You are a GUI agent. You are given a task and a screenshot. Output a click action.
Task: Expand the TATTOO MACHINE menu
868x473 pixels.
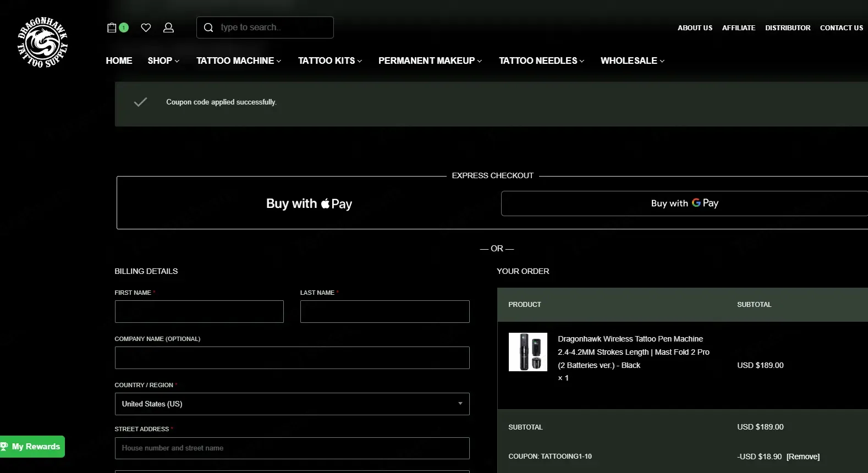[x=239, y=61]
